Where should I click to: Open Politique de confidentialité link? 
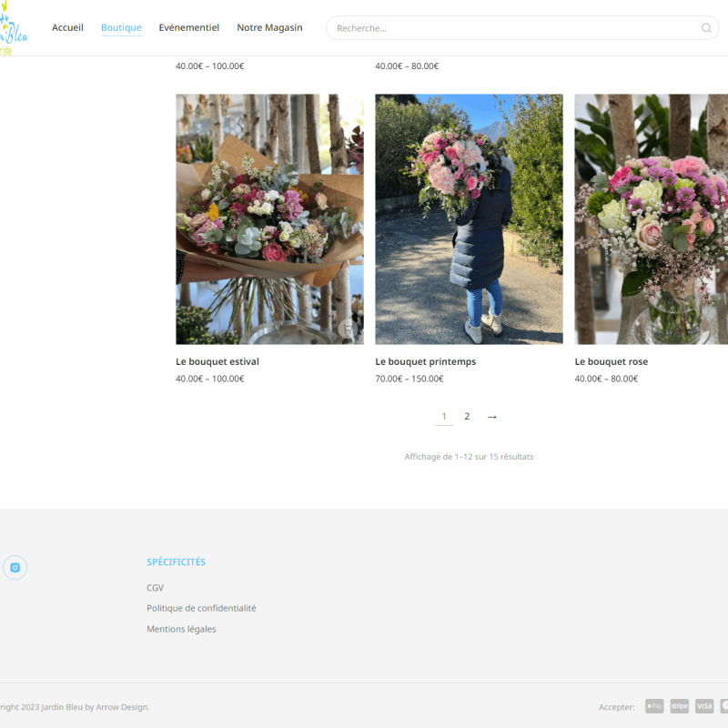(201, 608)
